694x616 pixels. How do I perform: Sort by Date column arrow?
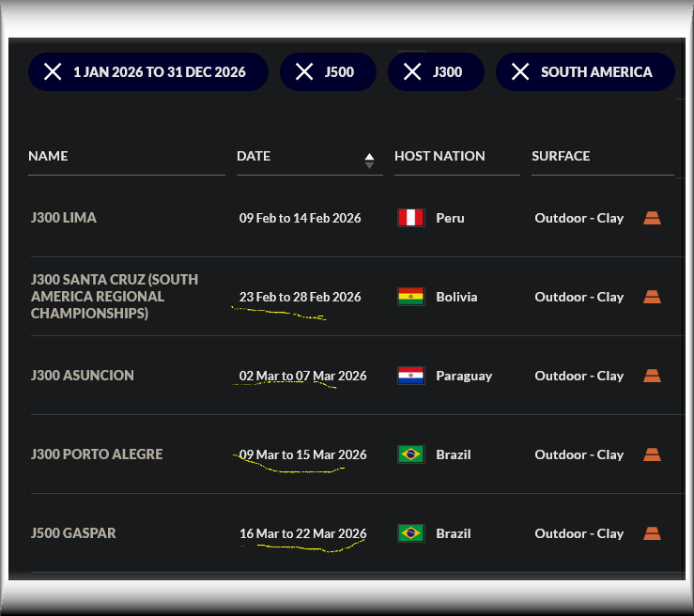point(369,161)
